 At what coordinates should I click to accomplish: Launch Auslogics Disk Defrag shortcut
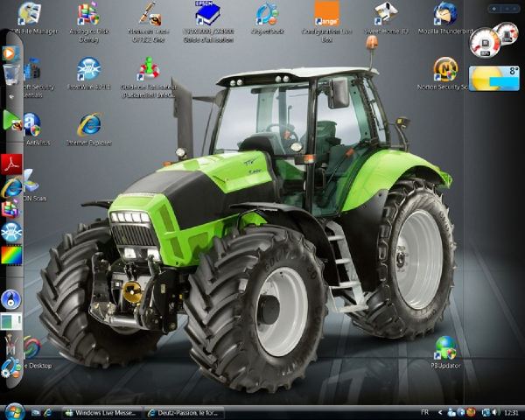88,22
